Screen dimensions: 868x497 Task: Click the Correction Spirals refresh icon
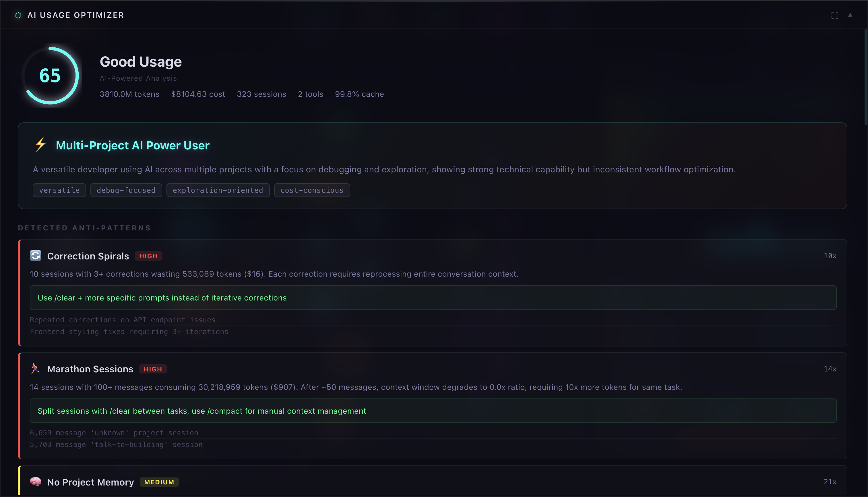[x=36, y=256]
